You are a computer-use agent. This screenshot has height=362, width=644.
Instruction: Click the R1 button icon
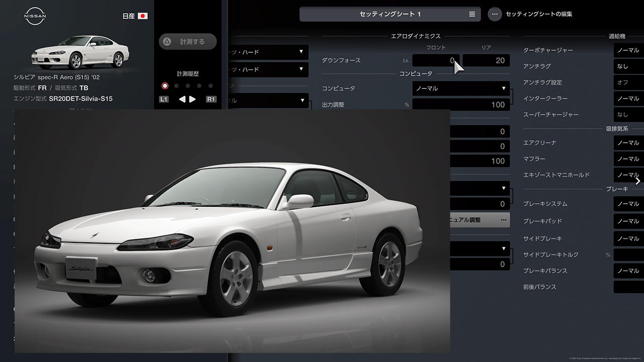(x=211, y=99)
